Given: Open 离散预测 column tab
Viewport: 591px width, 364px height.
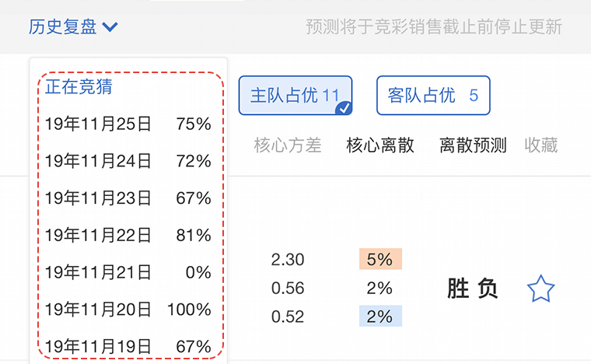Looking at the screenshot, I should [x=473, y=145].
